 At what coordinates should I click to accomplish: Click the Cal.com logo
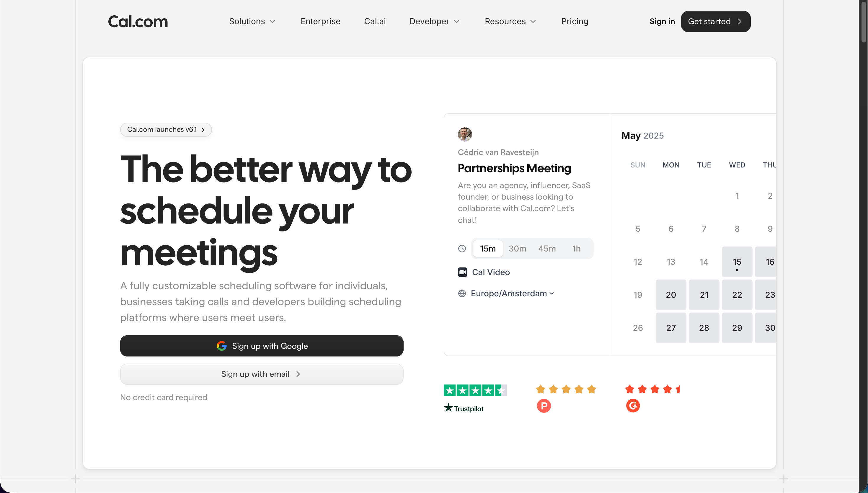(138, 21)
